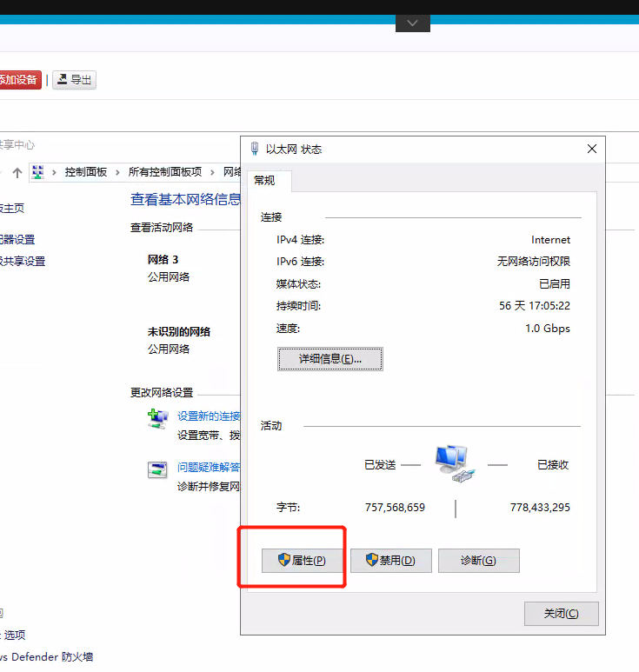The height and width of the screenshot is (672, 639).
Task: Click IPv4 连接 Internet value
Action: click(x=550, y=240)
